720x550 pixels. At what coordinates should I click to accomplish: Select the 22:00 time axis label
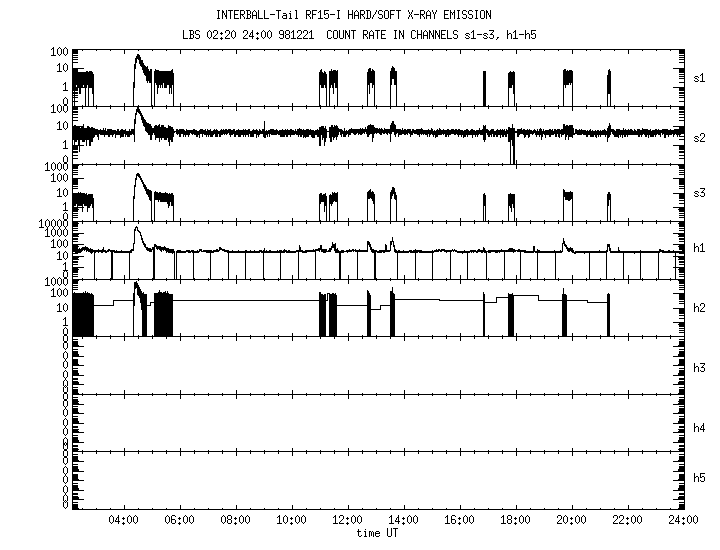[627, 521]
